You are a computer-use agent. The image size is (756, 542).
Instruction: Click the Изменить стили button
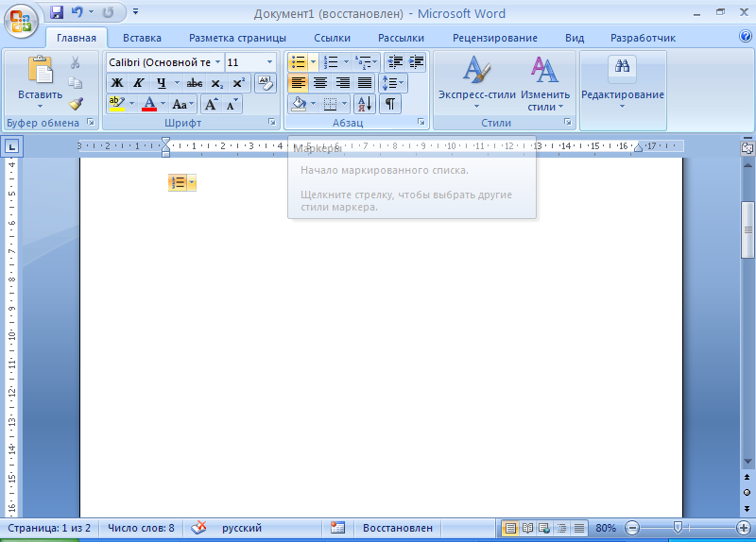(545, 83)
